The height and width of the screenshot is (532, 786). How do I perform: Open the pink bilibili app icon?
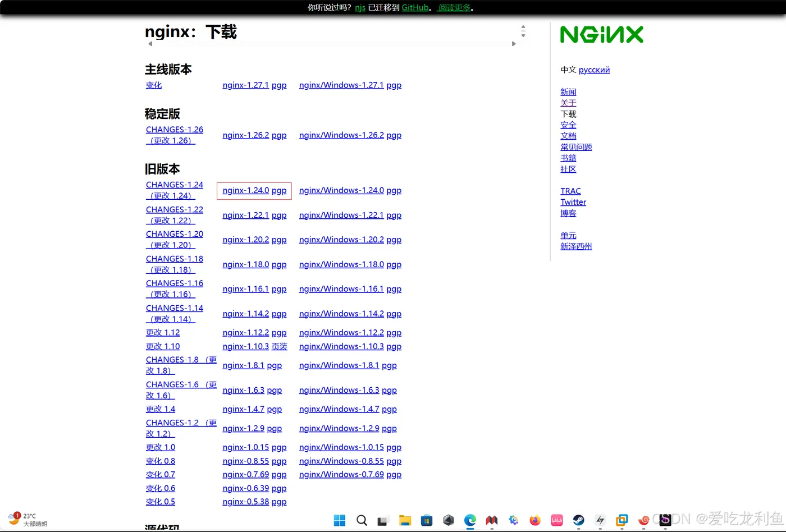tap(557, 520)
